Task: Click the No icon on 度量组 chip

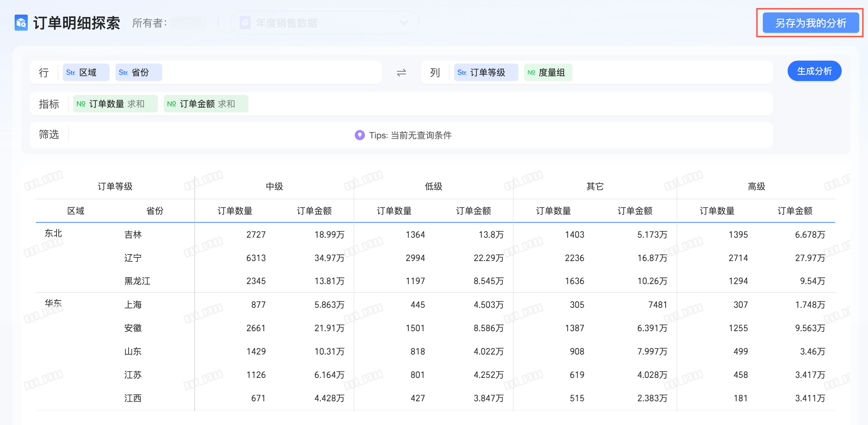Action: pos(531,73)
